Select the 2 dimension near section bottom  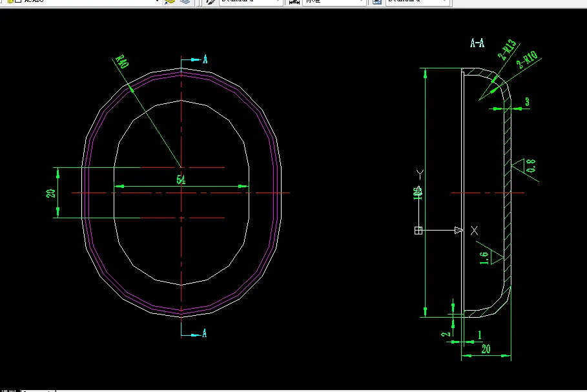[x=446, y=334]
